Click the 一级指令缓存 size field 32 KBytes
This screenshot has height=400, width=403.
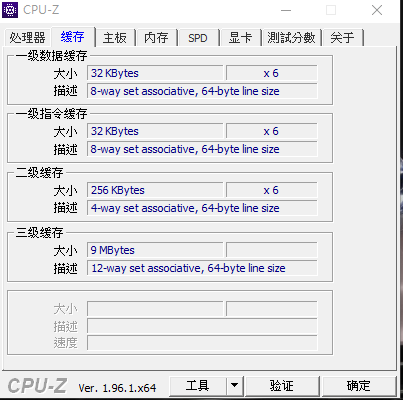[155, 131]
